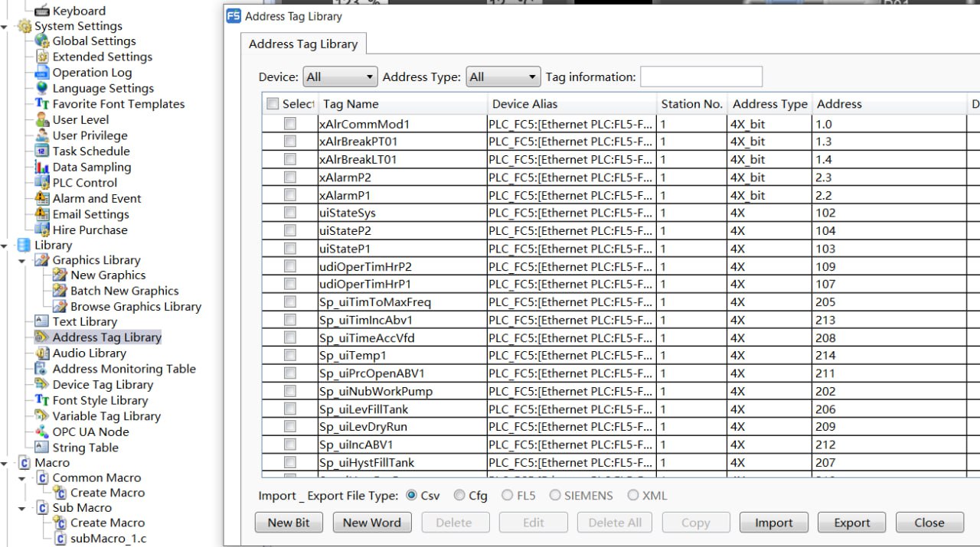Viewport: 980px width, 547px height.
Task: Click the Audio Library icon
Action: [x=42, y=353]
